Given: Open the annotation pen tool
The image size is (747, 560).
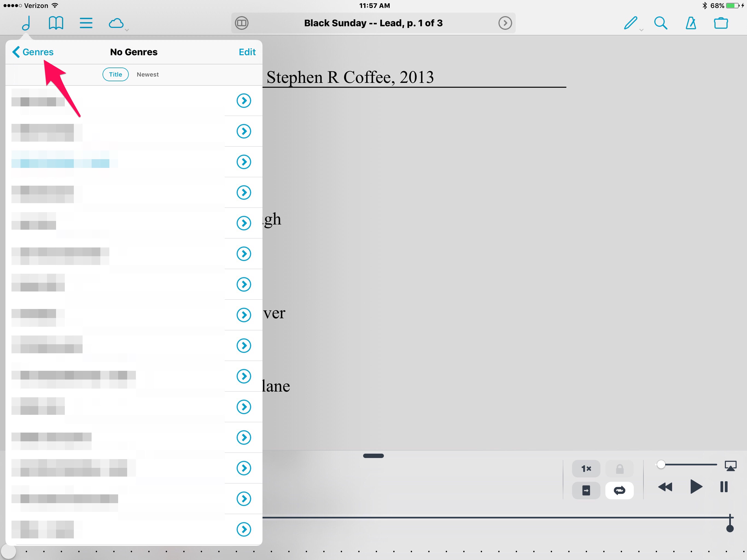Looking at the screenshot, I should tap(630, 23).
